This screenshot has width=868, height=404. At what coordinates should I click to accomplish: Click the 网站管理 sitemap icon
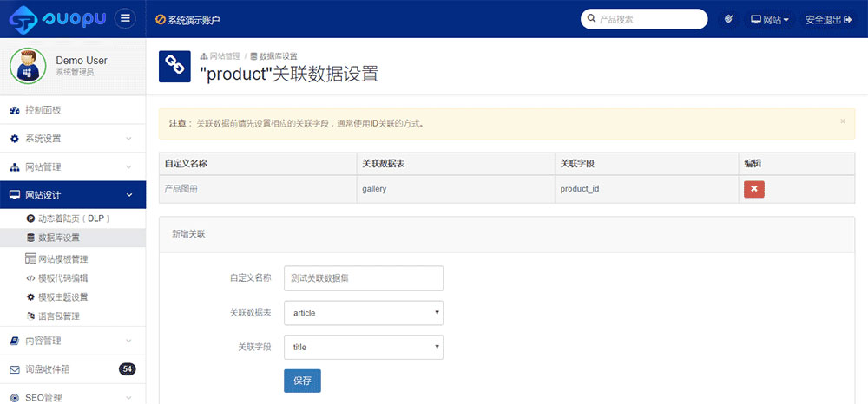(15, 167)
